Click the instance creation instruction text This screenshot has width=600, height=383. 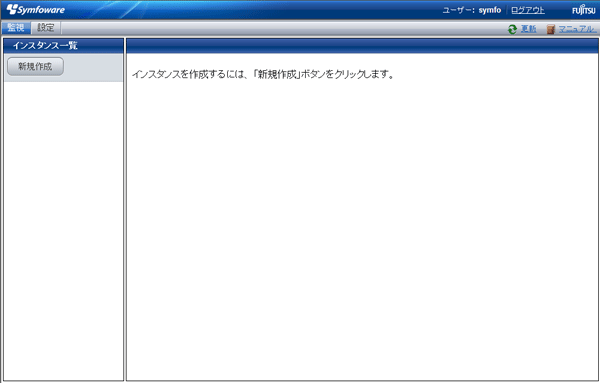click(x=263, y=74)
